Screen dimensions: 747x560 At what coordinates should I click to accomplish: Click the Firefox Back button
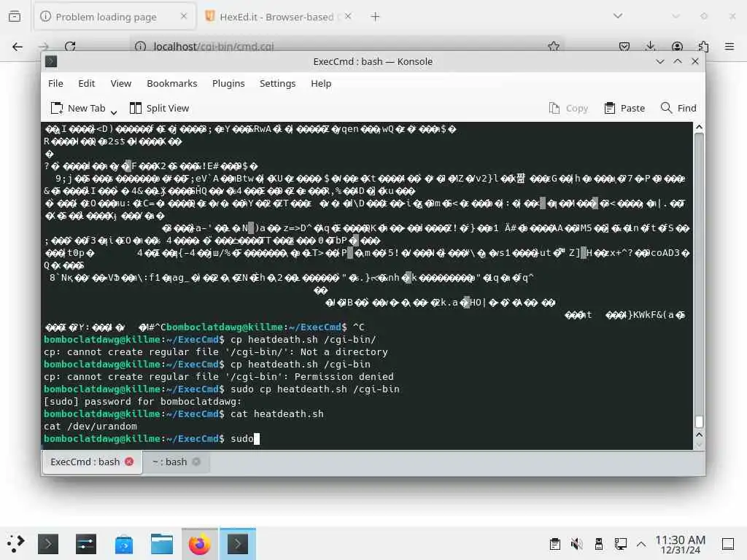18,46
